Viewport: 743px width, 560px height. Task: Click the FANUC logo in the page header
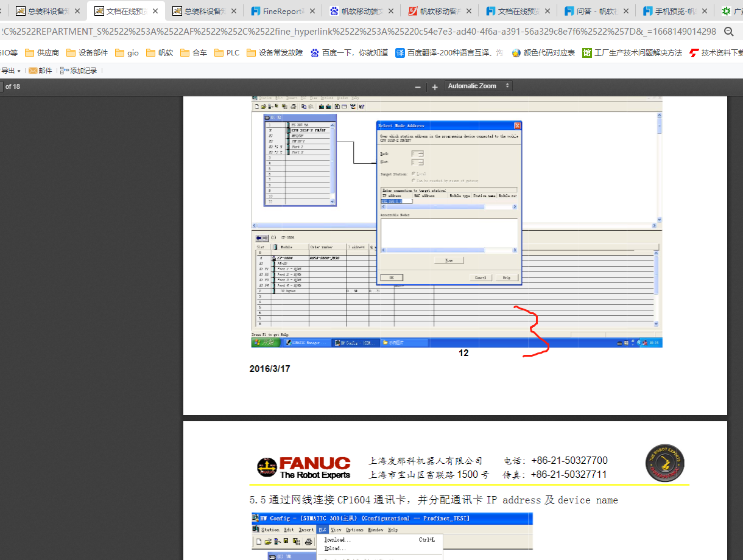303,467
